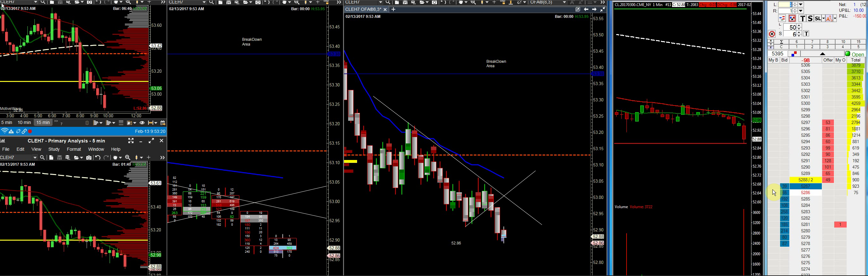Click the C clear button in DOM grid
868x276 pixels.
click(781, 47)
